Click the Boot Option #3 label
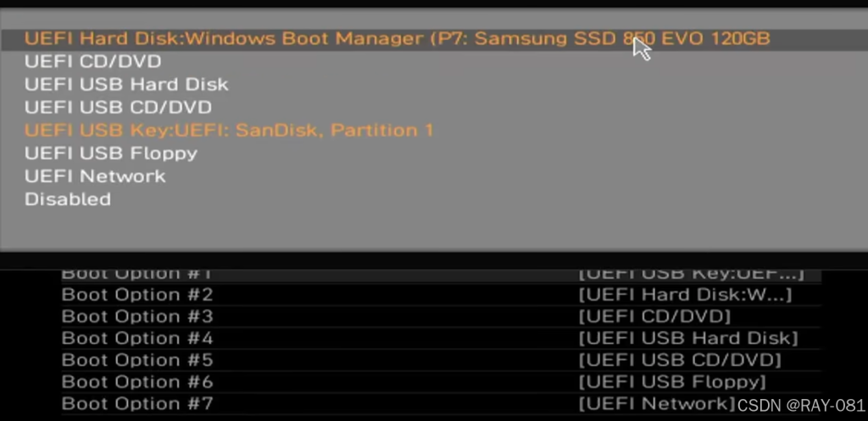868x421 pixels. coord(137,317)
